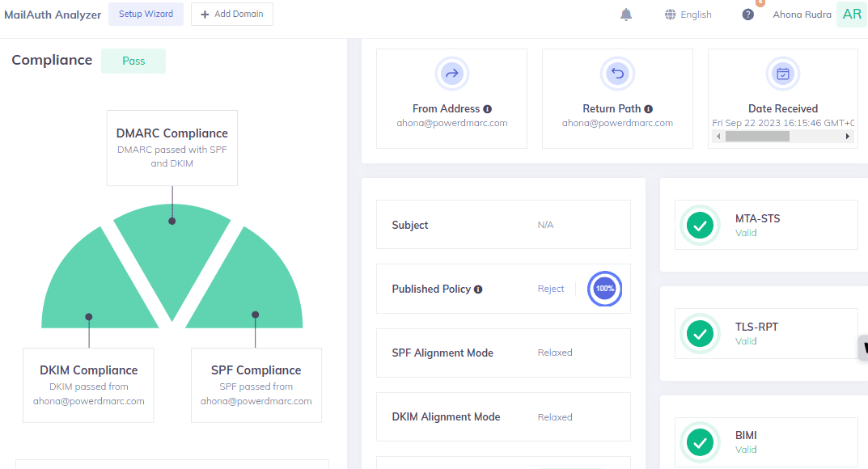
Task: Click the Date Received calendar icon
Action: (x=783, y=74)
